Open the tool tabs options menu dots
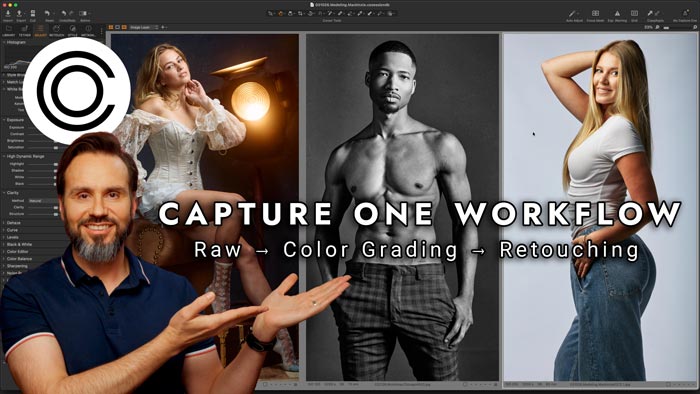This screenshot has height=394, width=700. 102,31
